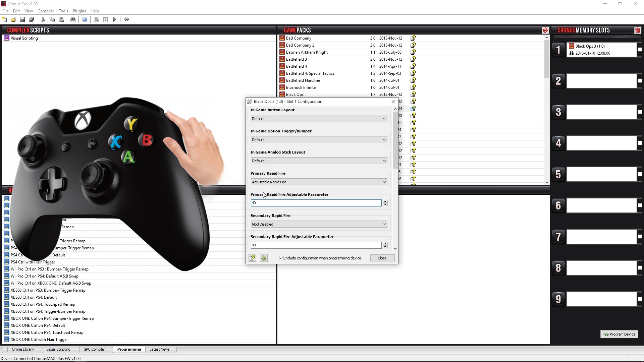The image size is (644, 362).
Task: Open the In Game Option Trigger/Bumper dropdown
Action: 319,140
